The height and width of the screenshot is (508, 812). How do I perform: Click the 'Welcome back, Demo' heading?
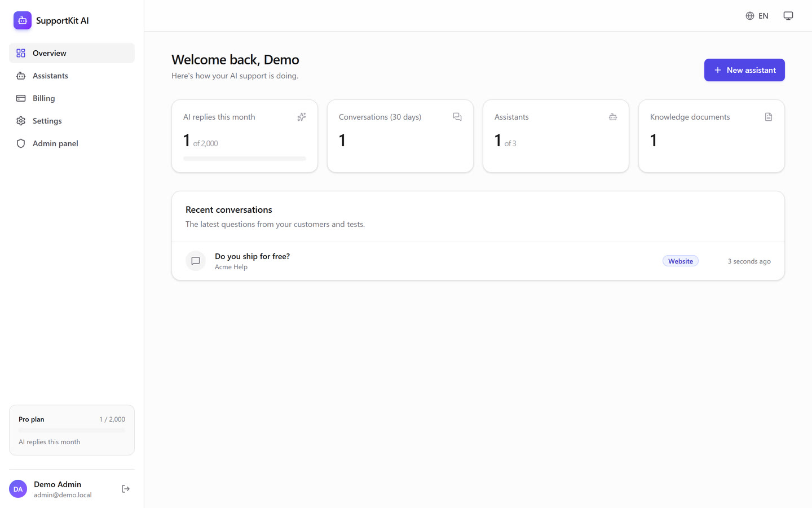[235, 60]
